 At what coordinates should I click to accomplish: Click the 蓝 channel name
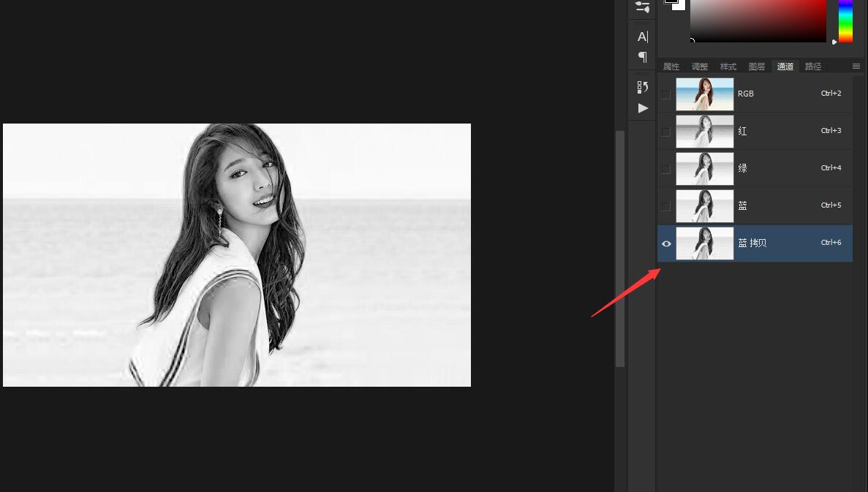742,206
